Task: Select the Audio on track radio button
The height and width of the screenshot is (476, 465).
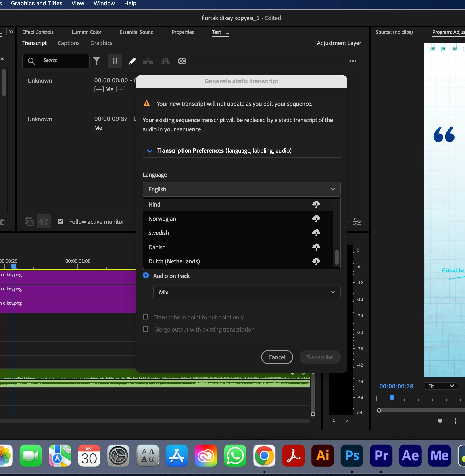Action: pos(146,275)
